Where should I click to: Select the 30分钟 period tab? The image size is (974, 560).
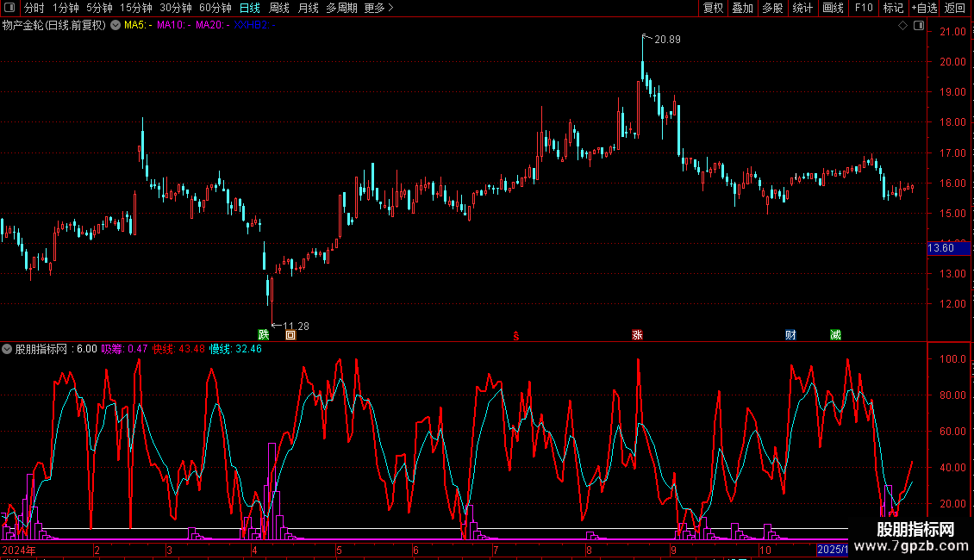coord(176,8)
